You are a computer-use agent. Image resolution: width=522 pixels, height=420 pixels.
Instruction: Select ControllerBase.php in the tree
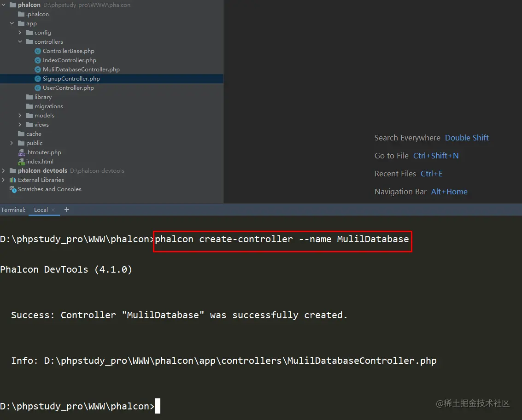pos(68,51)
